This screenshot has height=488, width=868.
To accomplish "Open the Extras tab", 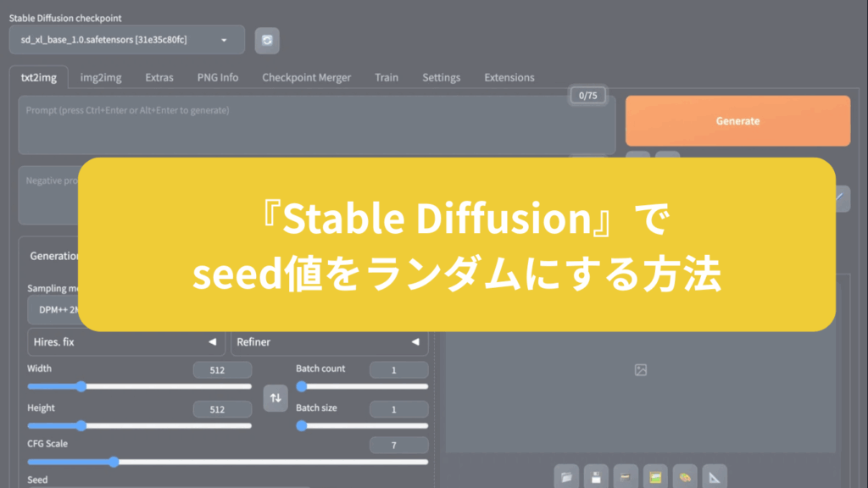I will pyautogui.click(x=159, y=77).
